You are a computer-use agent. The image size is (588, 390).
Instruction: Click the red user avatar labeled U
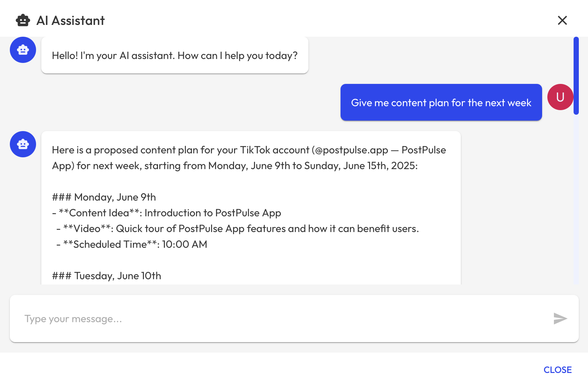(x=560, y=97)
